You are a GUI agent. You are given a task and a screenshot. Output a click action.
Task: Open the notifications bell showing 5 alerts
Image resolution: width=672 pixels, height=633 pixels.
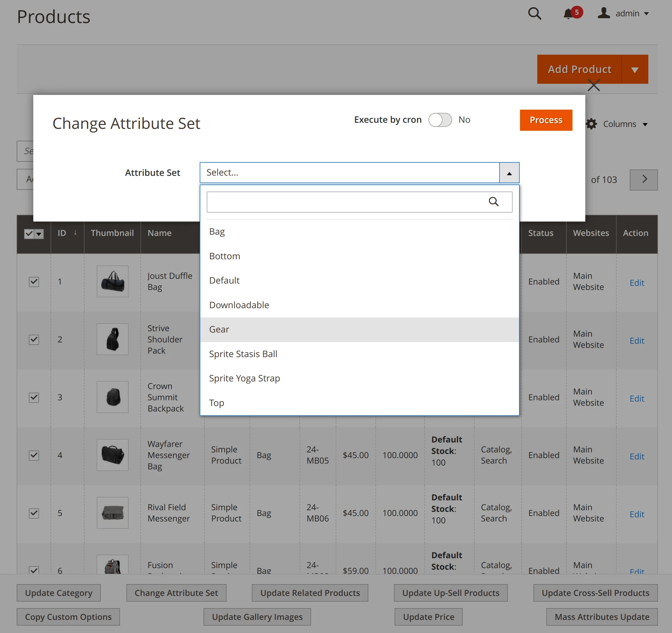click(569, 14)
